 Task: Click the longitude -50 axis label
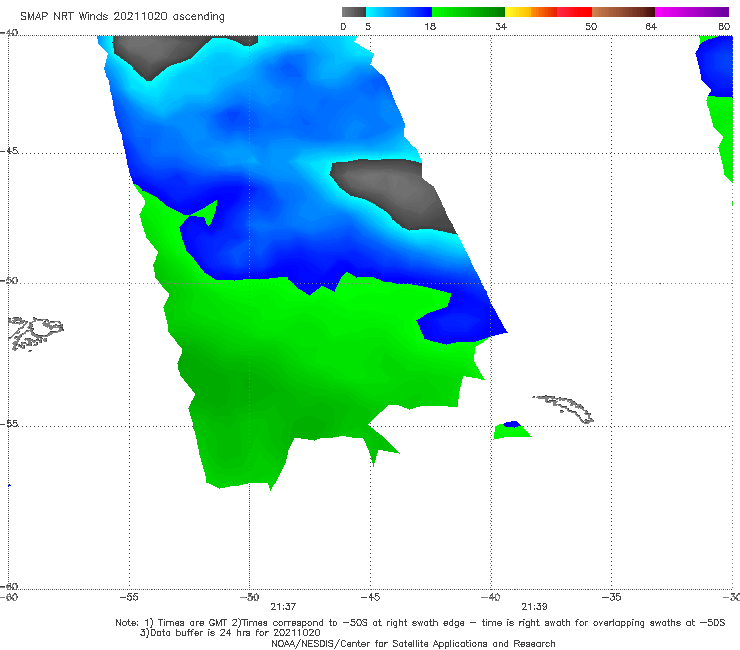click(x=250, y=597)
